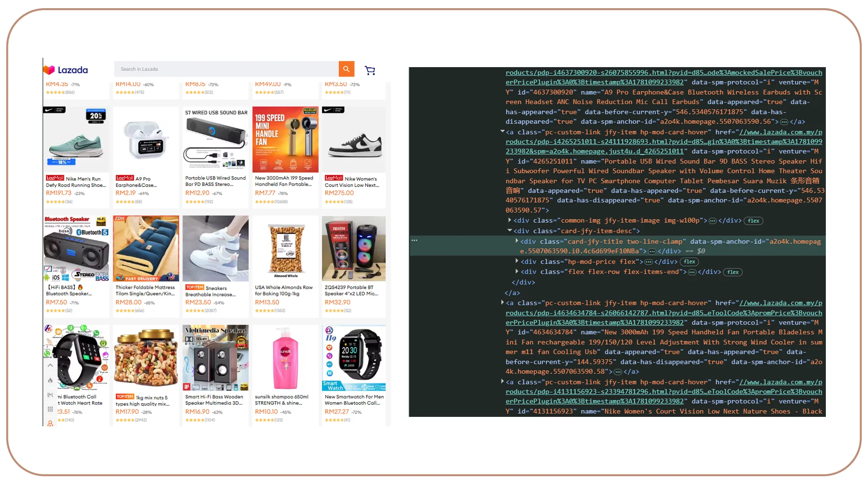The height and width of the screenshot is (484, 868).
Task: Click Nike Women's black-white shoe image
Action: click(354, 139)
